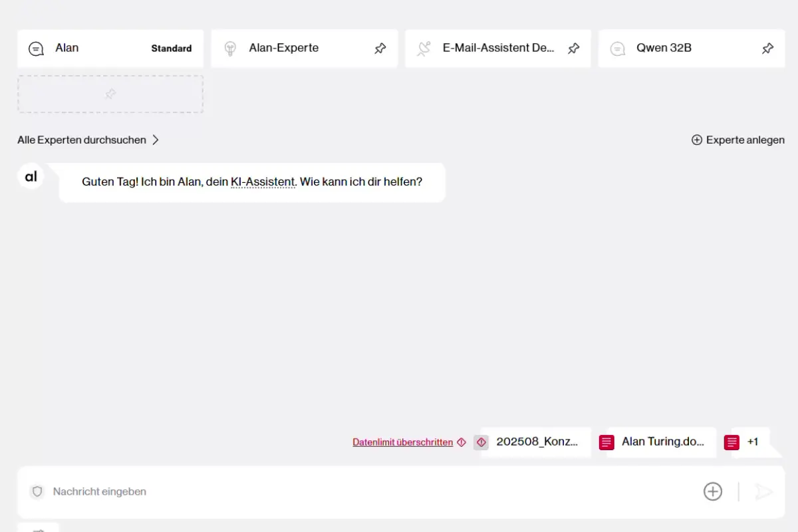Click the 'al' assistant avatar
Image resolution: width=798 pixels, height=532 pixels.
click(x=31, y=177)
